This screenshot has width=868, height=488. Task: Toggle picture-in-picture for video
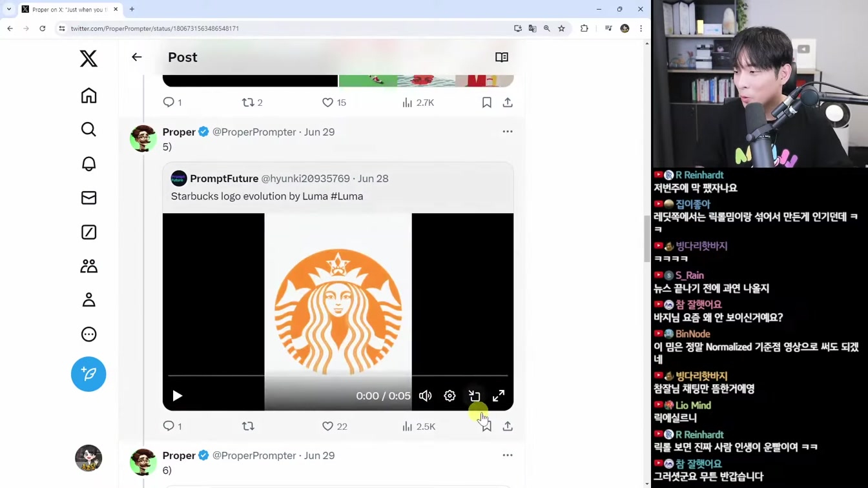474,396
